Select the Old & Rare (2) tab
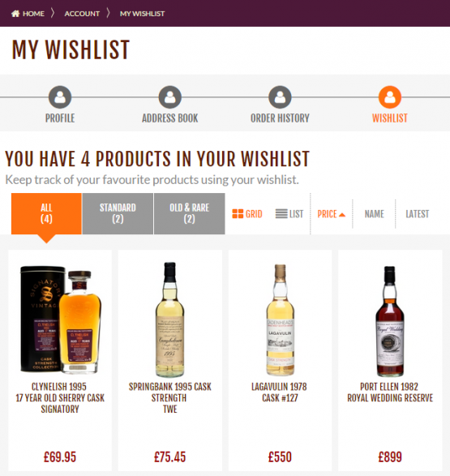450x476 pixels. coord(190,214)
